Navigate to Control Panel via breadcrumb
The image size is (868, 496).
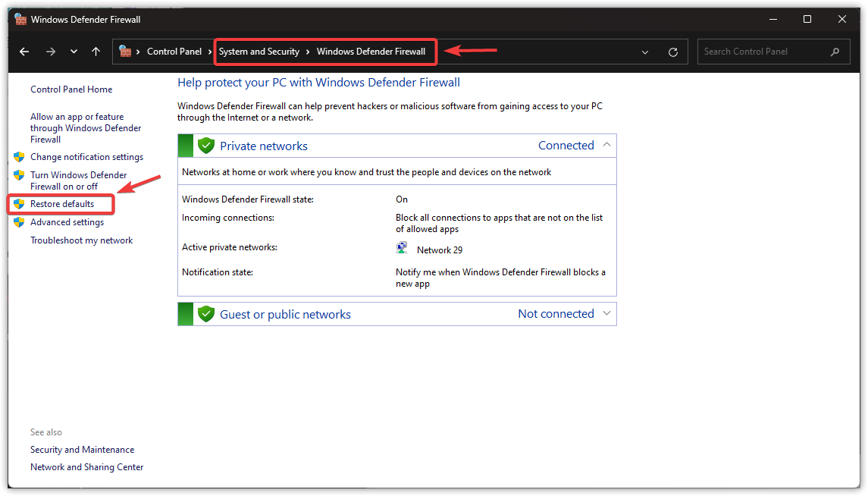177,51
